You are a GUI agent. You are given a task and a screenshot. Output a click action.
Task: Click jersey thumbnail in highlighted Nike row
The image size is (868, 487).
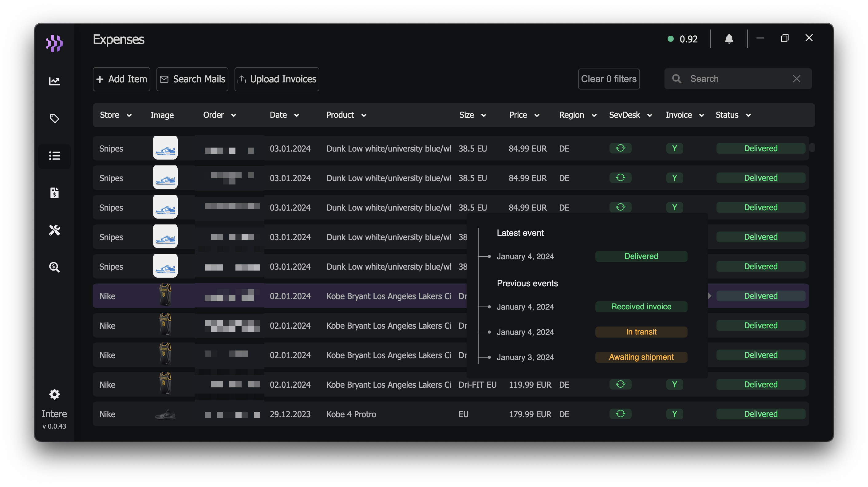click(x=165, y=295)
